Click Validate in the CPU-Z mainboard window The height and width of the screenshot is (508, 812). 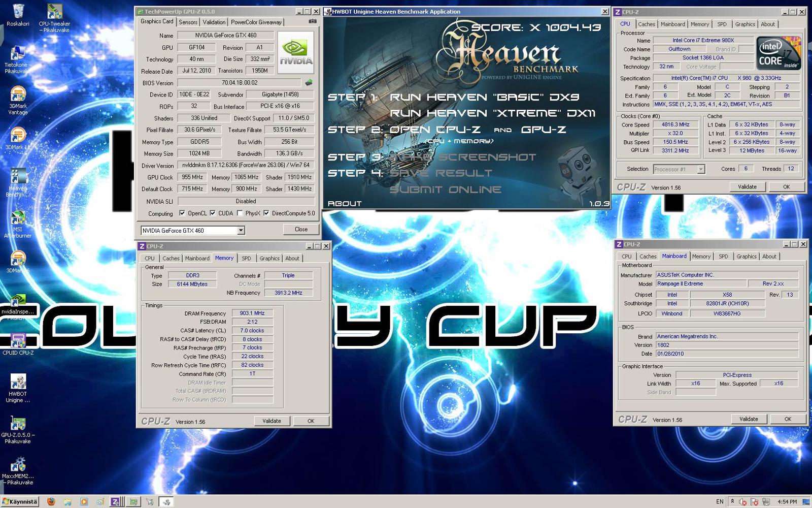click(x=749, y=419)
